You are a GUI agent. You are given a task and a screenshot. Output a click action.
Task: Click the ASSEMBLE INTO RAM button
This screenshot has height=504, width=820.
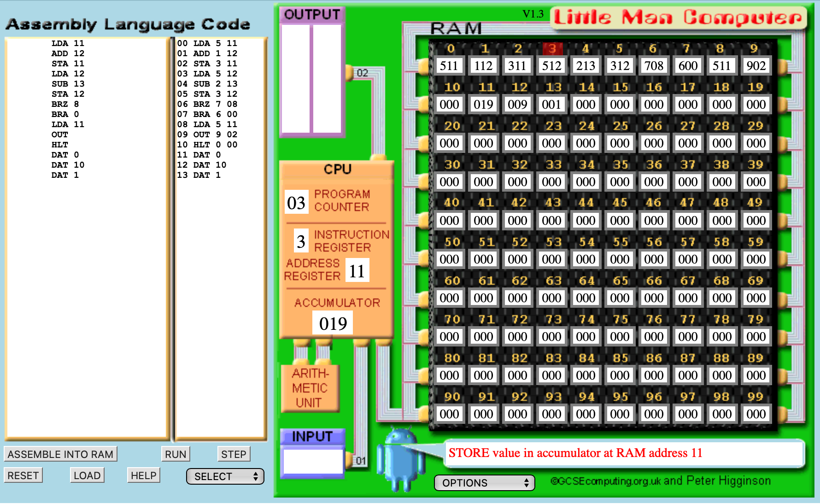(x=60, y=454)
